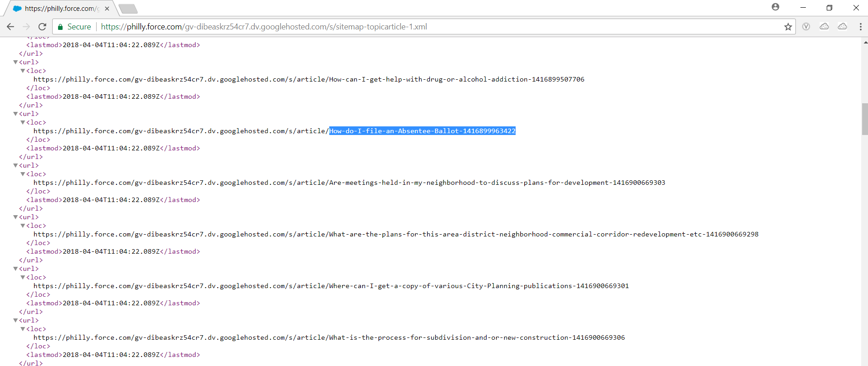Screen dimensions: 868x366
Task: Collapse the url node for drug-or-alcohol-addiction article
Action: pyautogui.click(x=15, y=62)
